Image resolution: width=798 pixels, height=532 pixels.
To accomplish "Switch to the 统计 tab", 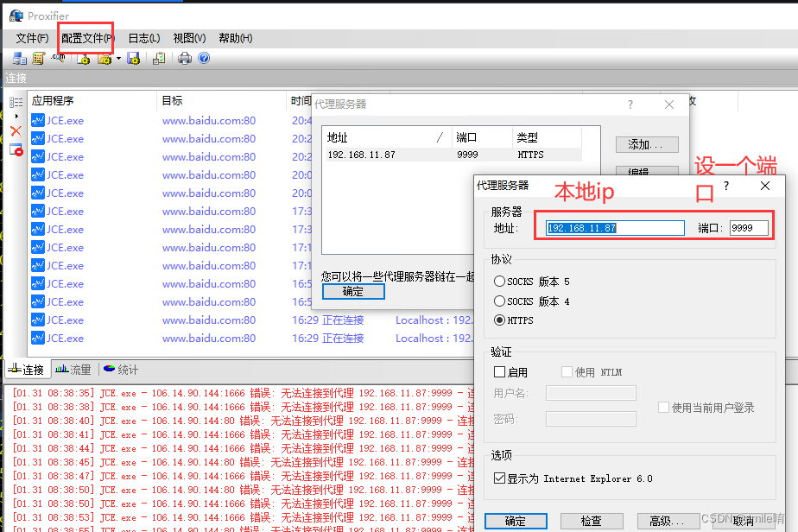I will (x=121, y=370).
